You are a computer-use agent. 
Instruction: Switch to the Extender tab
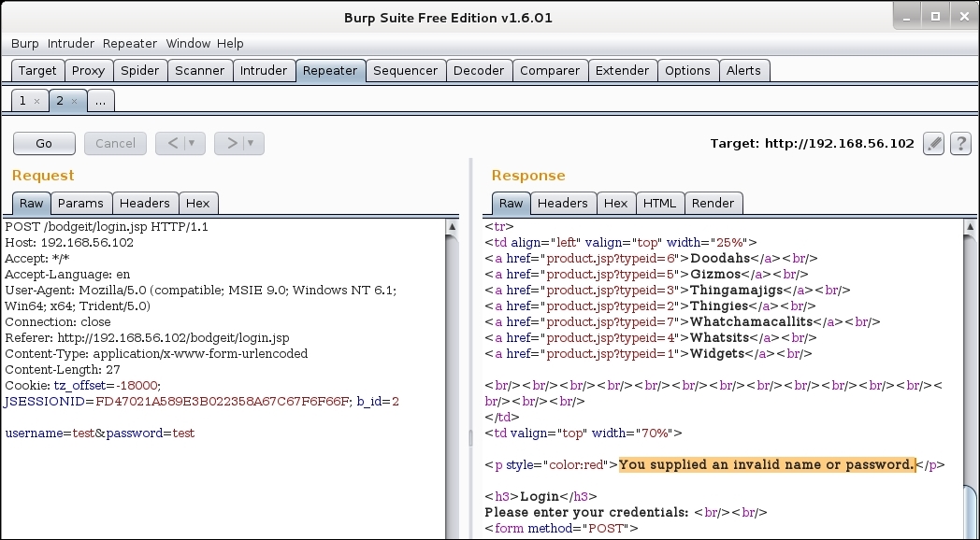coord(623,71)
